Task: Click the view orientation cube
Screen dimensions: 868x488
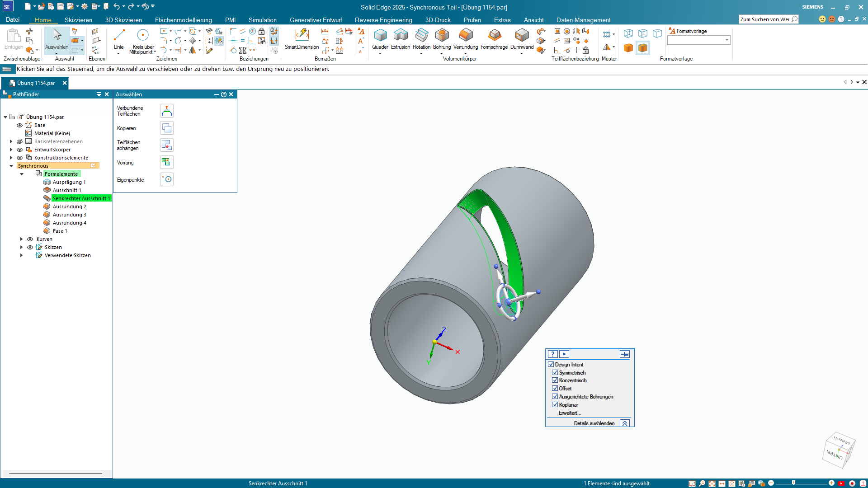Action: 839,450
